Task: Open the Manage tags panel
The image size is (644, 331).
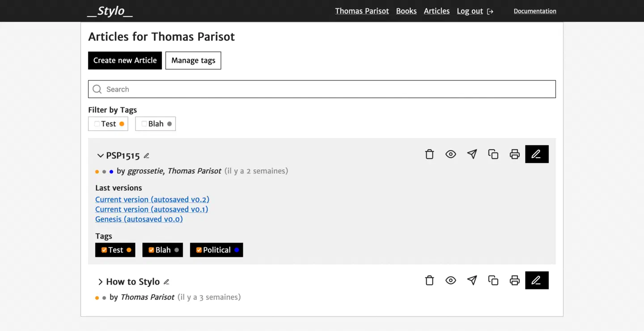Action: coord(193,60)
